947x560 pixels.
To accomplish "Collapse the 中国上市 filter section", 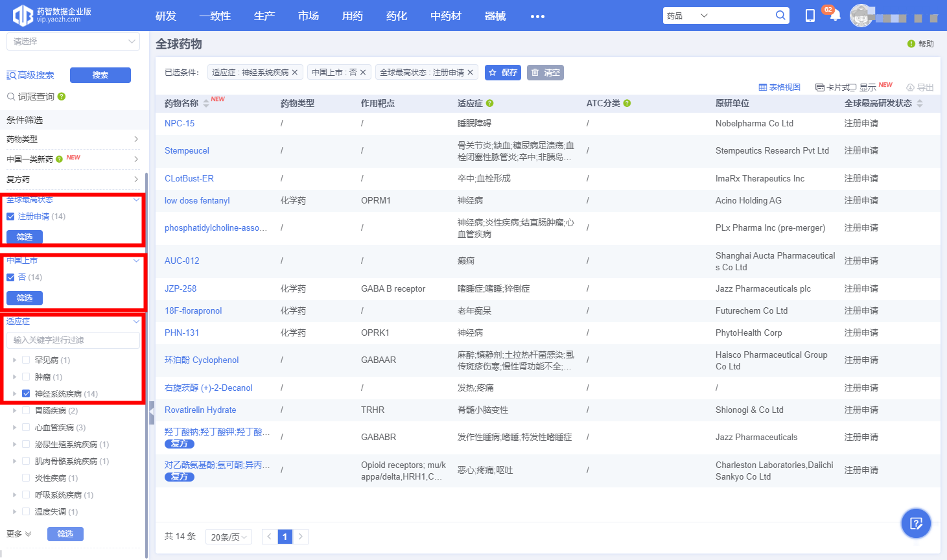I will [136, 261].
